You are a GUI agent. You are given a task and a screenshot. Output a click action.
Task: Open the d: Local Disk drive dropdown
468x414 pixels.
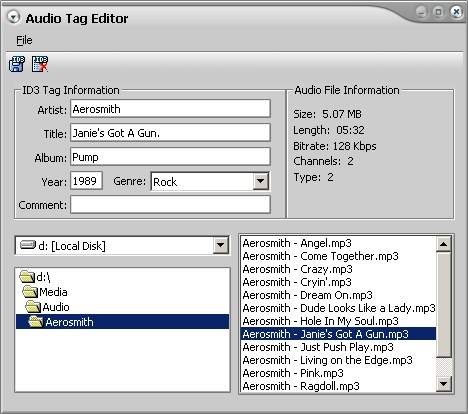click(x=220, y=246)
